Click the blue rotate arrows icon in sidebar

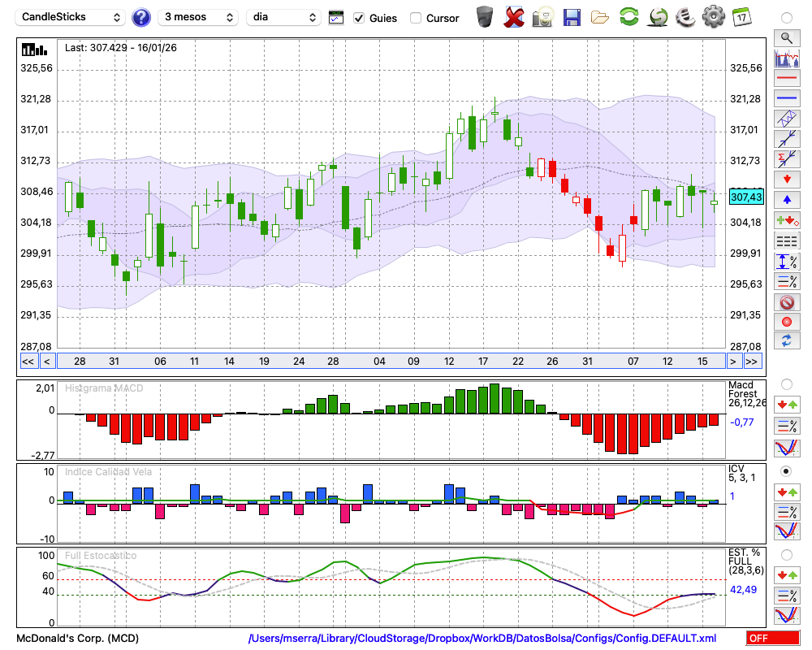coord(787,341)
